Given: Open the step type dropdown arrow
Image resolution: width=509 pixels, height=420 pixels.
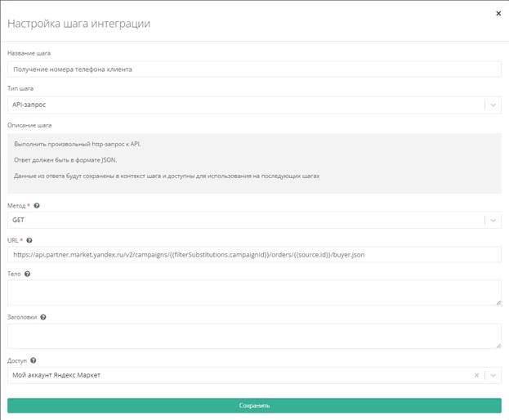Looking at the screenshot, I should coord(493,105).
